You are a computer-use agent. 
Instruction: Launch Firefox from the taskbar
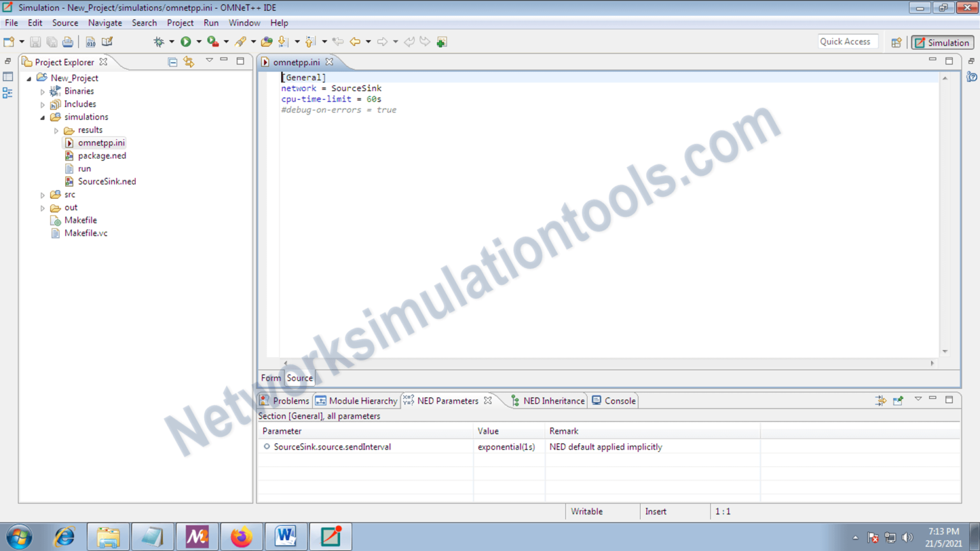point(241,536)
